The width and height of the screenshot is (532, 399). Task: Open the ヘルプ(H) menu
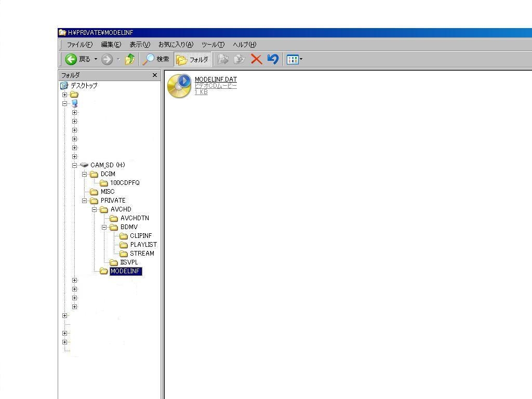click(244, 45)
